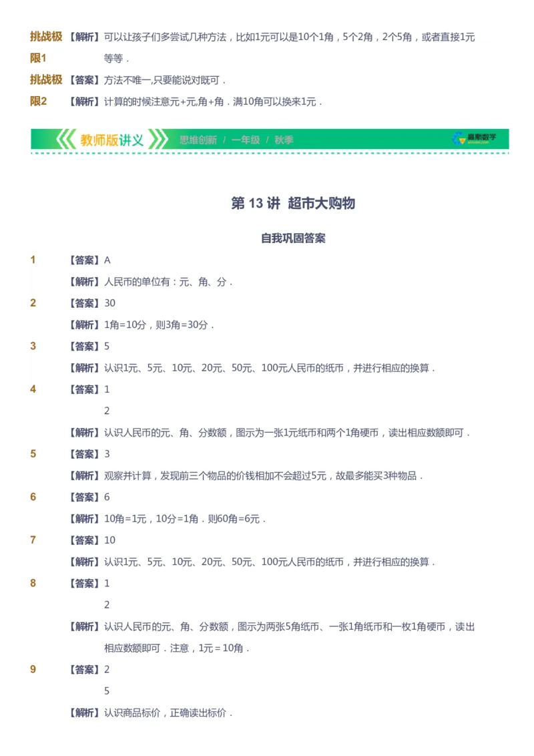
Task: Select question number 5 in the list
Action: tap(32, 454)
